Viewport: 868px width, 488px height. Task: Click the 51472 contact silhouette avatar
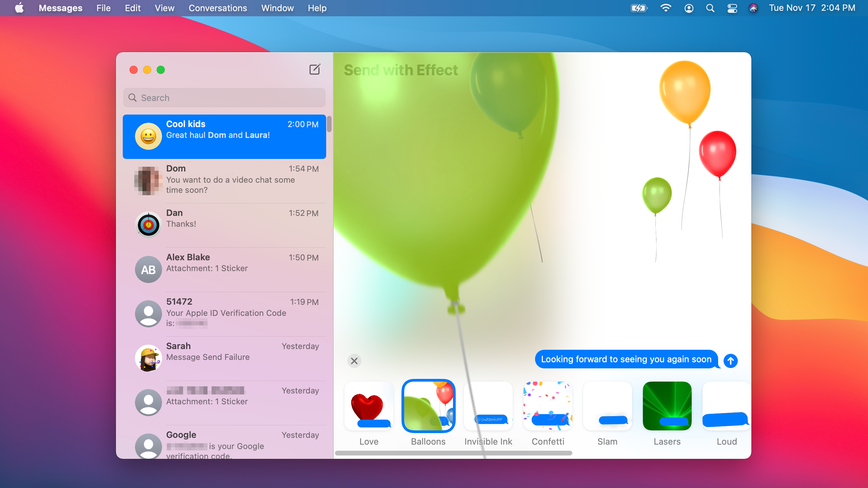(149, 314)
